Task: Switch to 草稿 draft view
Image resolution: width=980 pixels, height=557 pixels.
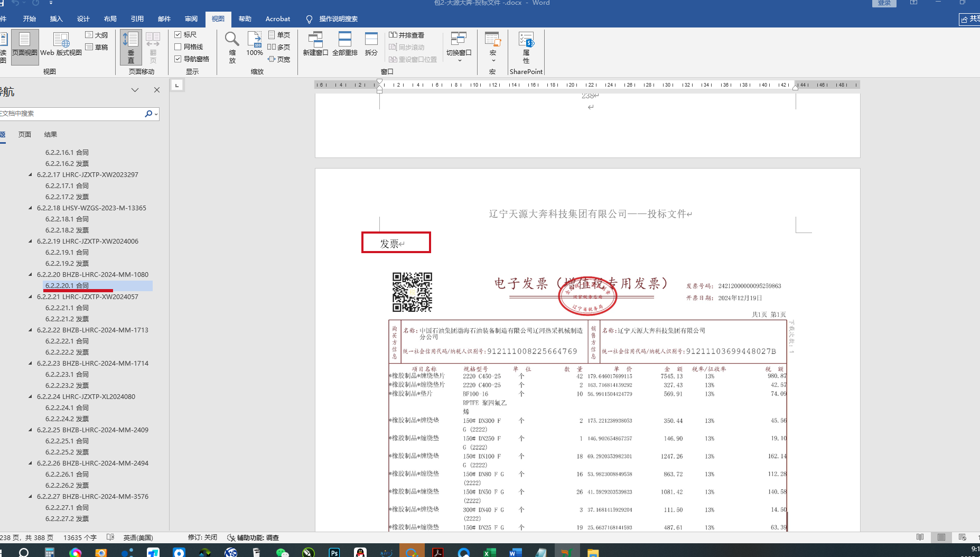Action: 97,47
